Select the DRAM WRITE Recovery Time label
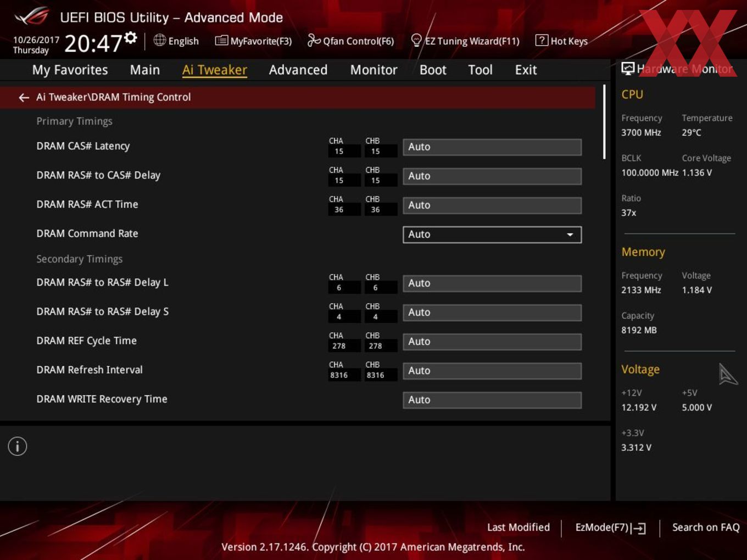Image resolution: width=747 pixels, height=560 pixels. tap(102, 399)
